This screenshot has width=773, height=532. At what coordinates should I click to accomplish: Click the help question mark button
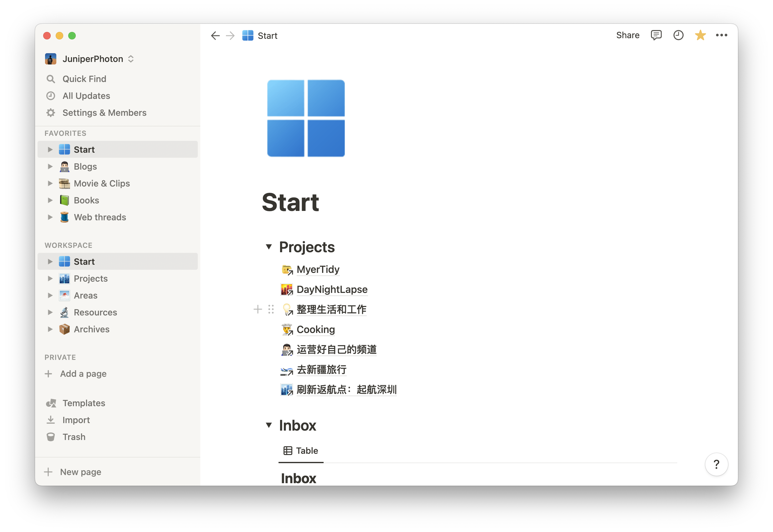(x=716, y=464)
